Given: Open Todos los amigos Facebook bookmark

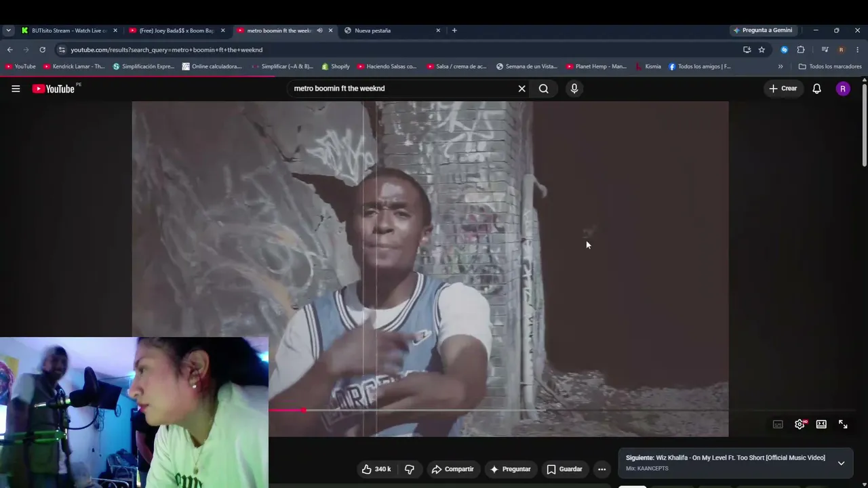Looking at the screenshot, I should click(x=700, y=66).
